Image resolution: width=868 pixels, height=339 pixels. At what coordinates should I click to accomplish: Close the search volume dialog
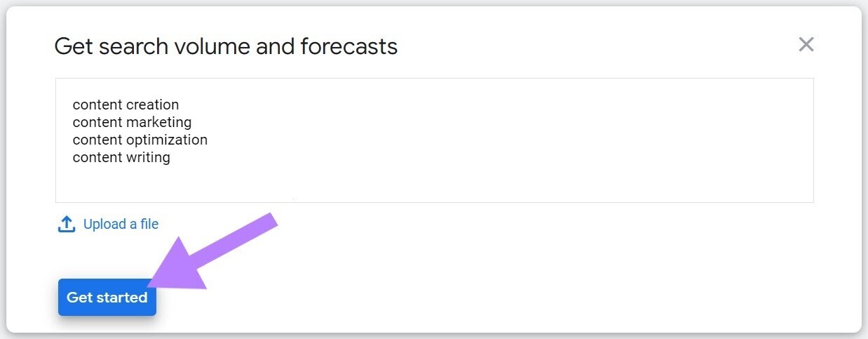[806, 45]
